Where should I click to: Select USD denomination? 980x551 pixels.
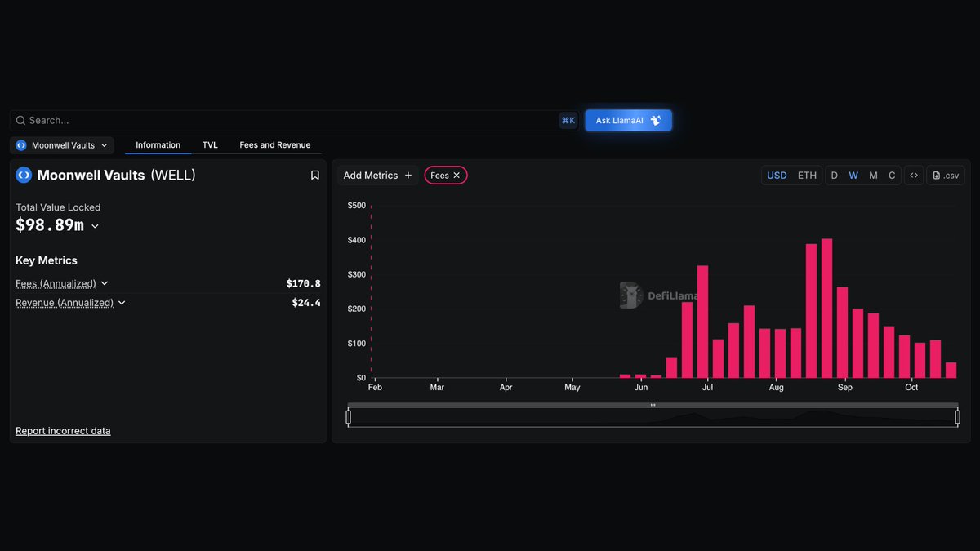coord(777,176)
